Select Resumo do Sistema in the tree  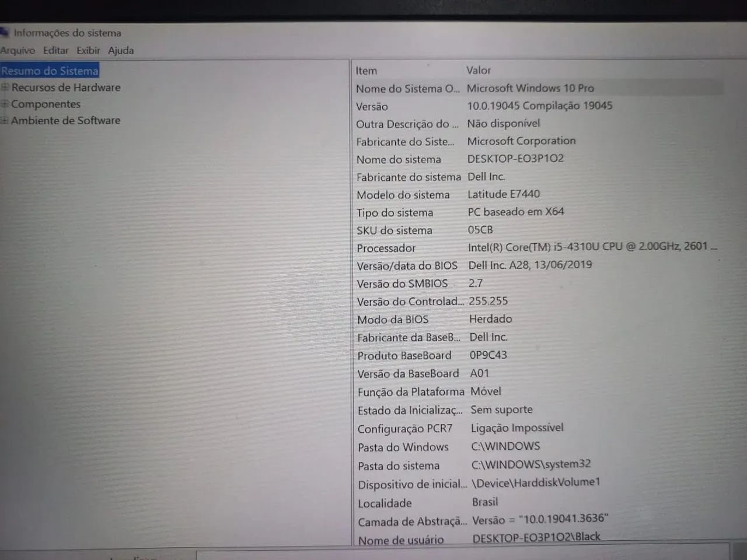(x=50, y=71)
